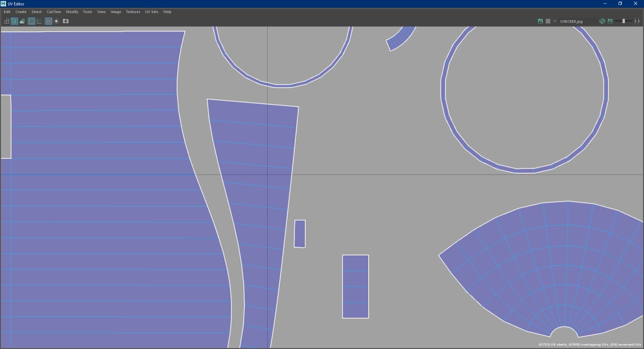Open the Select menu
The image size is (644, 349).
(37, 12)
